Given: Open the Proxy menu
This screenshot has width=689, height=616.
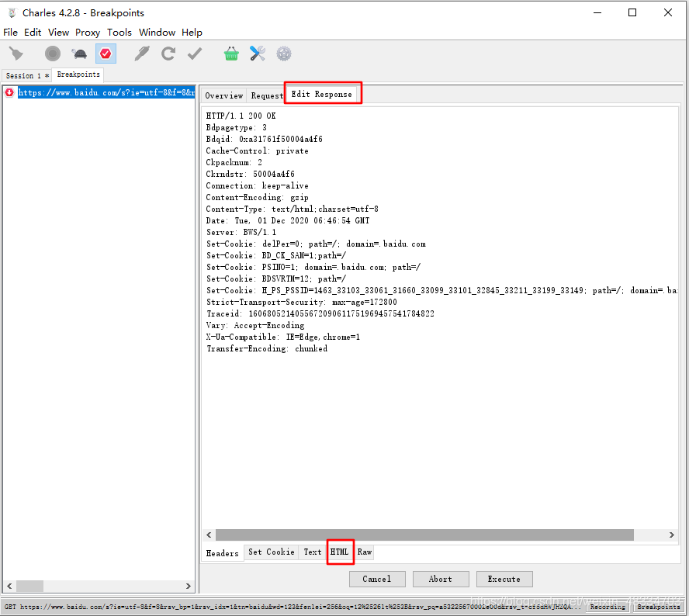Looking at the screenshot, I should pos(88,33).
